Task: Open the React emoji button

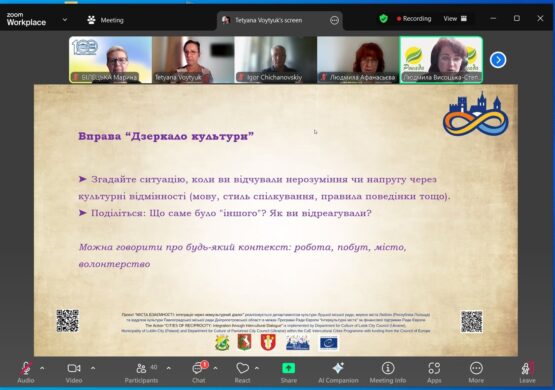Action: pyautogui.click(x=242, y=372)
